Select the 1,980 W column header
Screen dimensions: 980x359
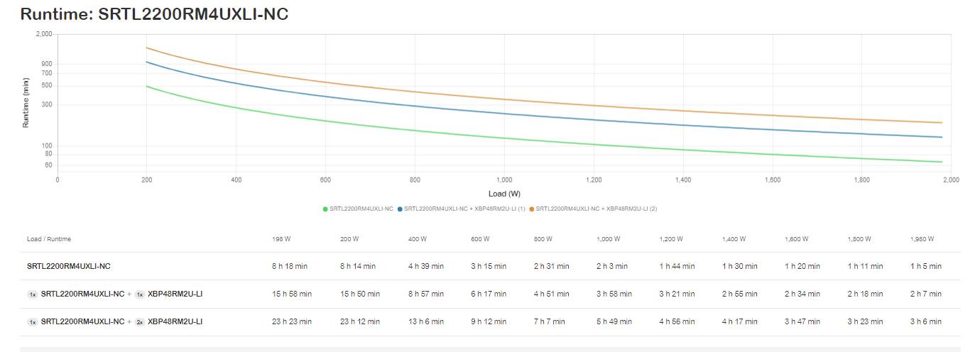[922, 239]
